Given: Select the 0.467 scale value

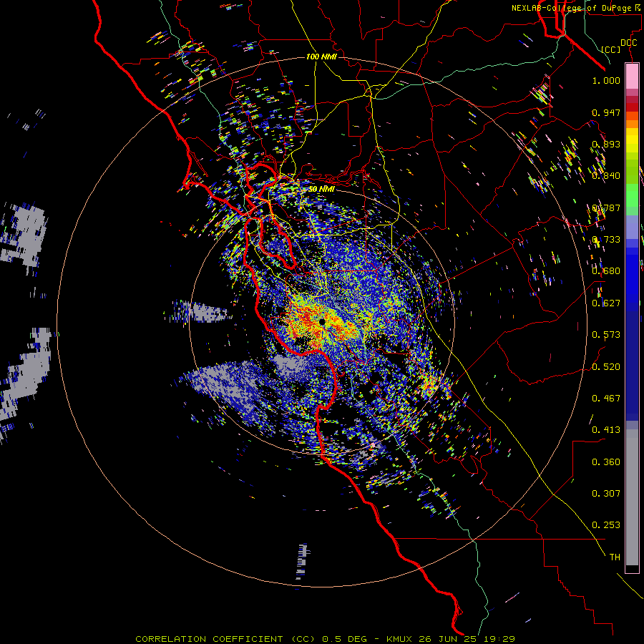Looking at the screenshot, I should (606, 399).
